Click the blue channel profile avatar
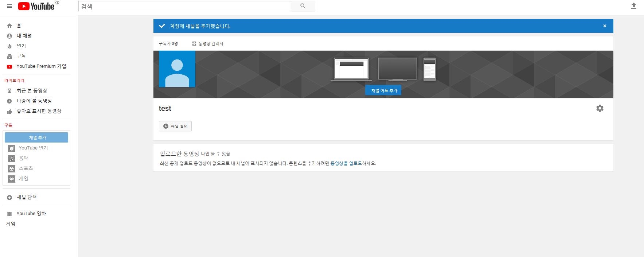 click(x=177, y=69)
